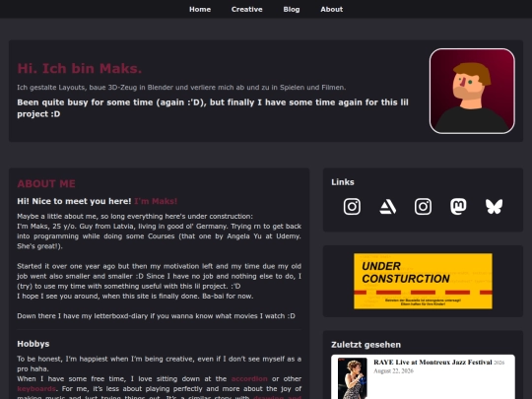The image size is (532, 399).
Task: Click the letterboxd-diary sentence
Action: coord(156,316)
